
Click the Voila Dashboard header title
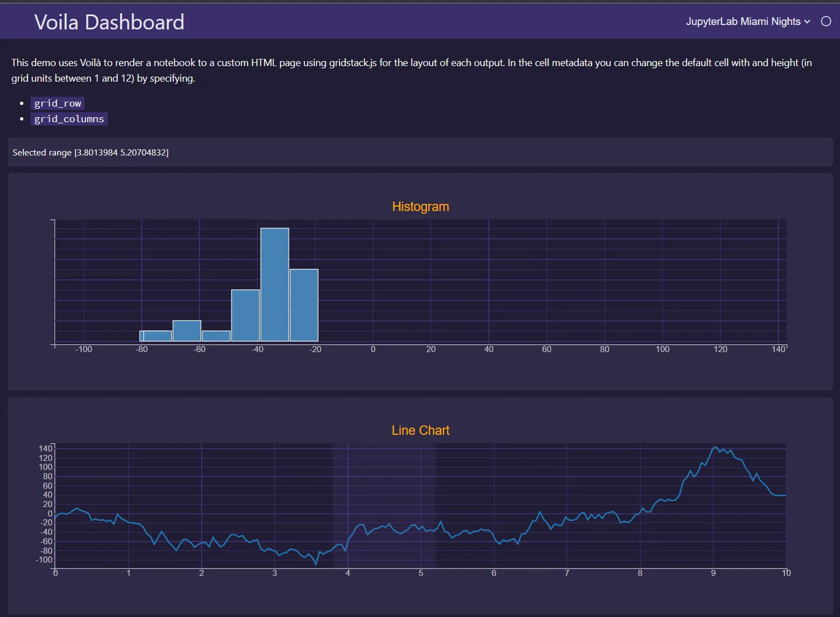point(109,22)
